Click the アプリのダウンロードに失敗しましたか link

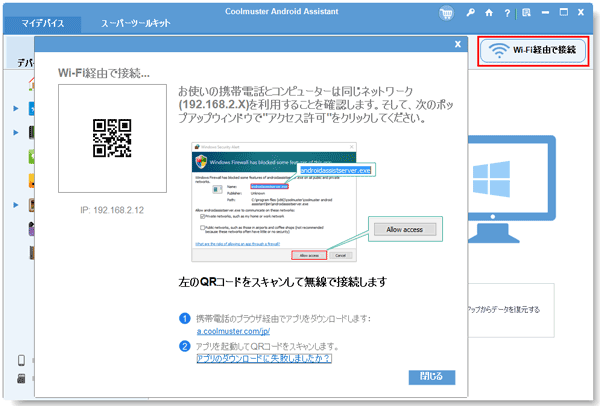point(264,359)
